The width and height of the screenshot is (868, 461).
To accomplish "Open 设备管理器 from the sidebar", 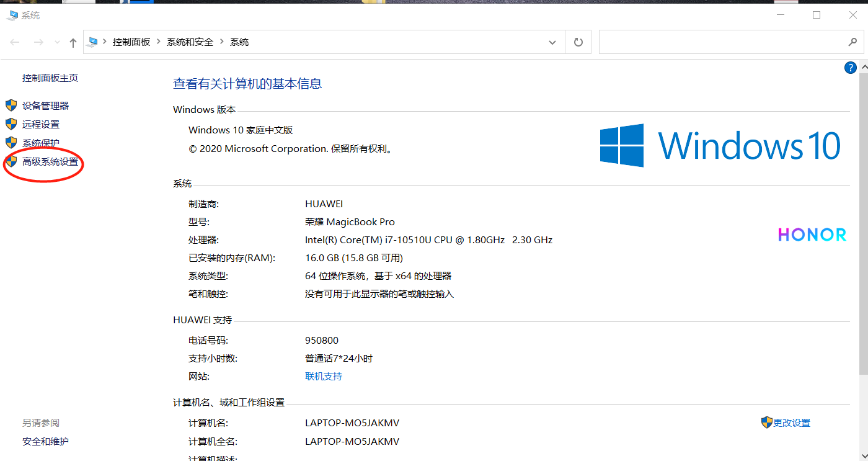I will (46, 106).
